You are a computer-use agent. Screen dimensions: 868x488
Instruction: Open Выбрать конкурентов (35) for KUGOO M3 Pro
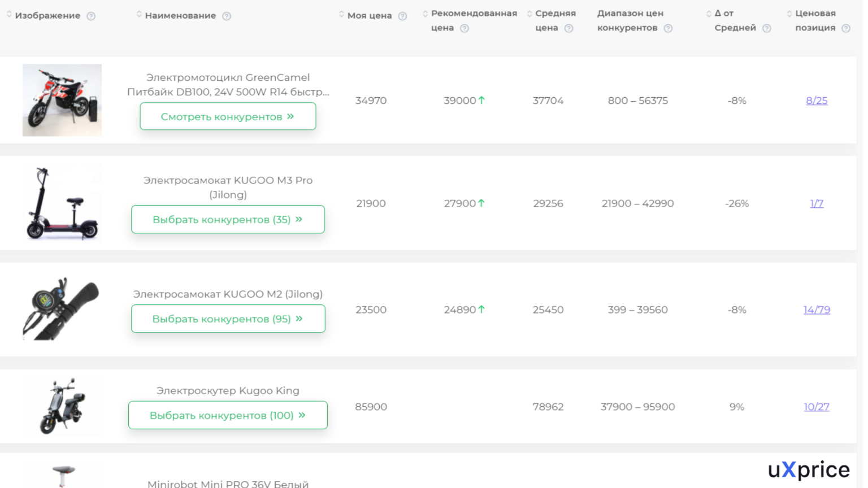228,219
